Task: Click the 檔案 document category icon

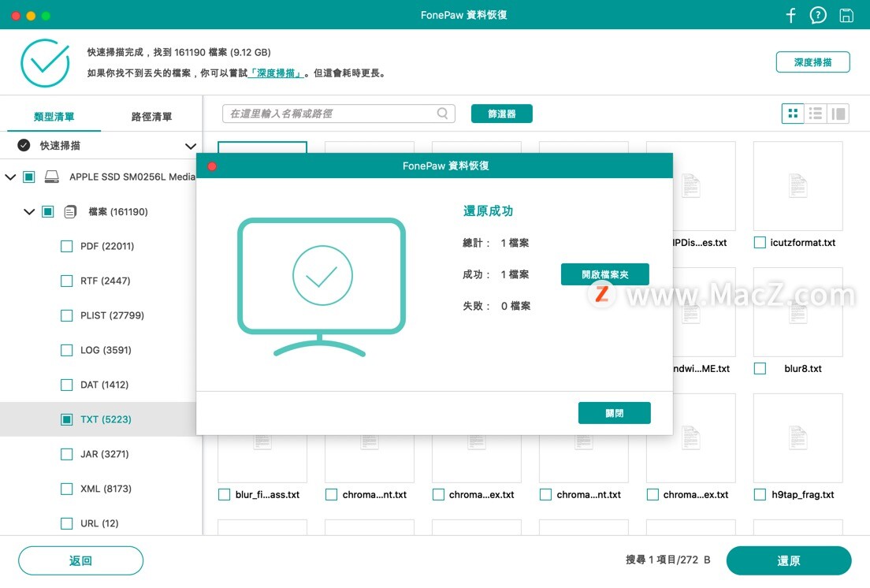Action: coord(70,211)
